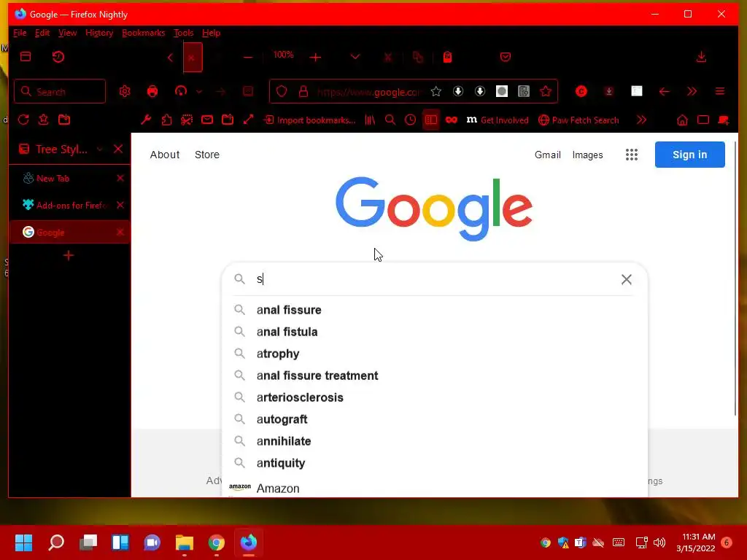Click the tracking protection shield icon
Image resolution: width=747 pixels, height=560 pixels.
pos(282,91)
